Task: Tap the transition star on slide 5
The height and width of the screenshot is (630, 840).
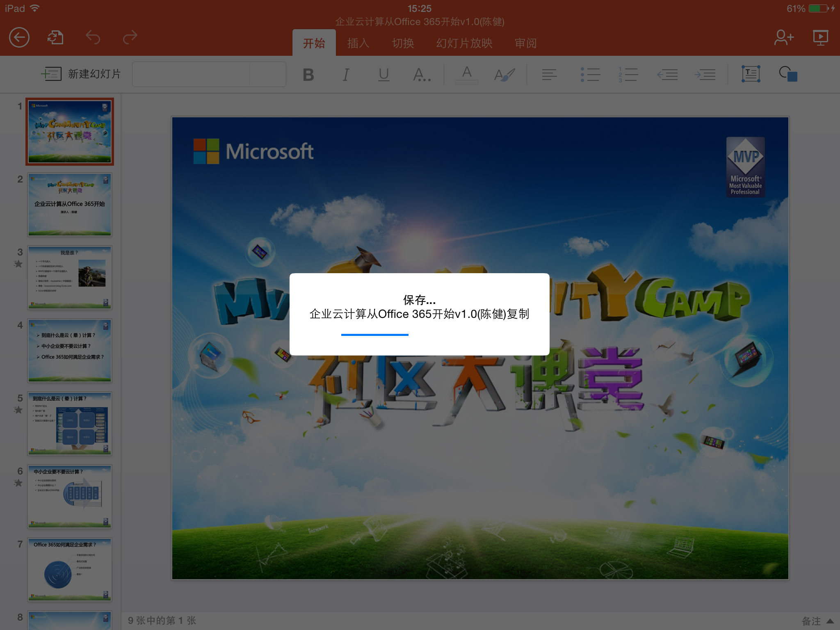Action: point(18,410)
